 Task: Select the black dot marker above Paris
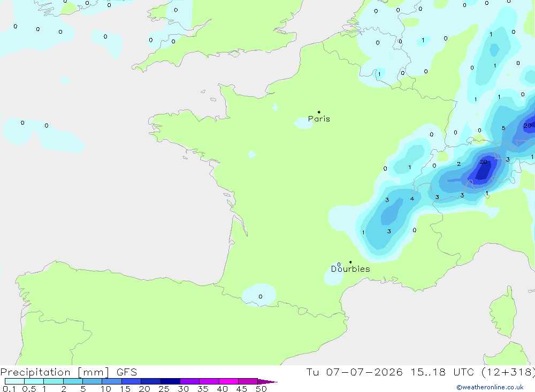319,112
